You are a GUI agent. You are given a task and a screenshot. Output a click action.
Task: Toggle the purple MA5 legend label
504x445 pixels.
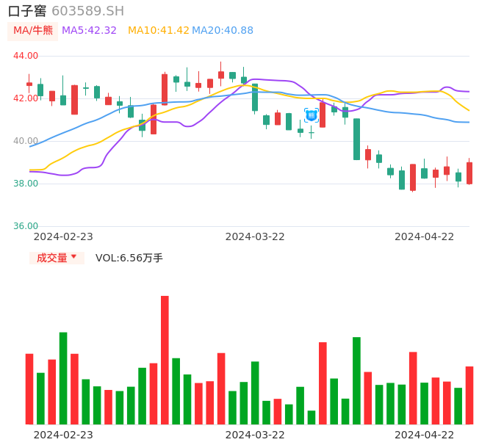tap(89, 31)
